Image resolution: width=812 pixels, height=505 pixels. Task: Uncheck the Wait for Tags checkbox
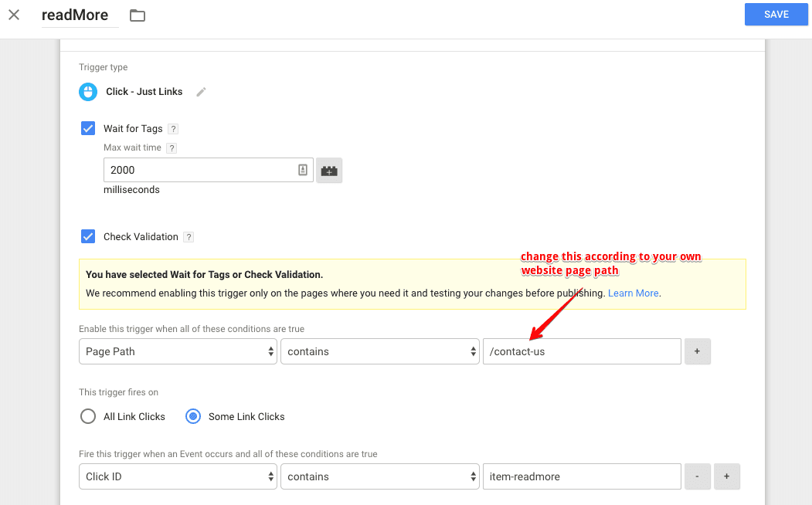pyautogui.click(x=88, y=129)
